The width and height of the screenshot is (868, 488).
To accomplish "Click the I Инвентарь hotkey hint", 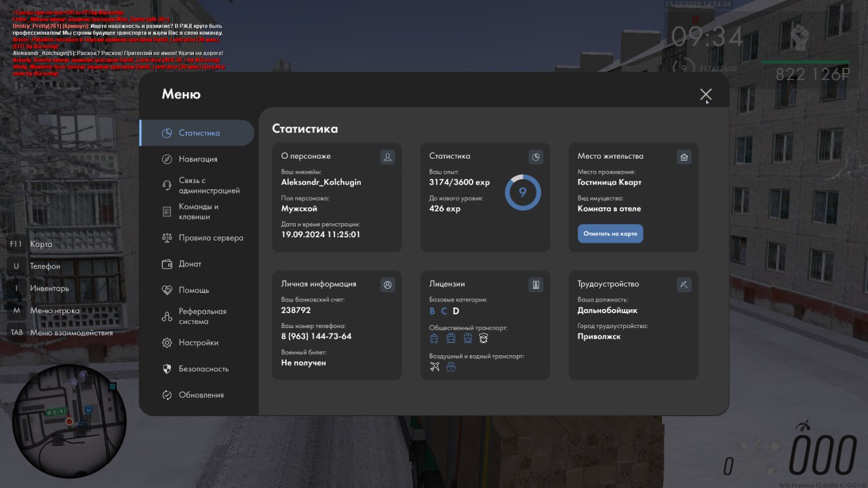I will click(39, 288).
